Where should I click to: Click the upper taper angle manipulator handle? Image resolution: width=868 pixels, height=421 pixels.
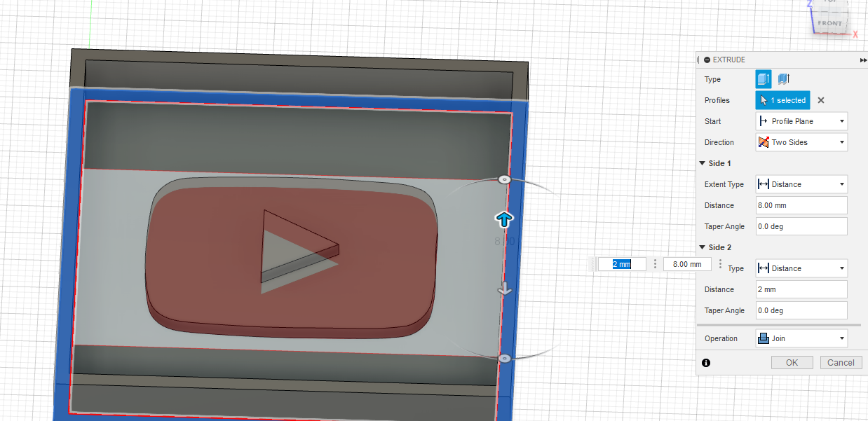point(503,179)
